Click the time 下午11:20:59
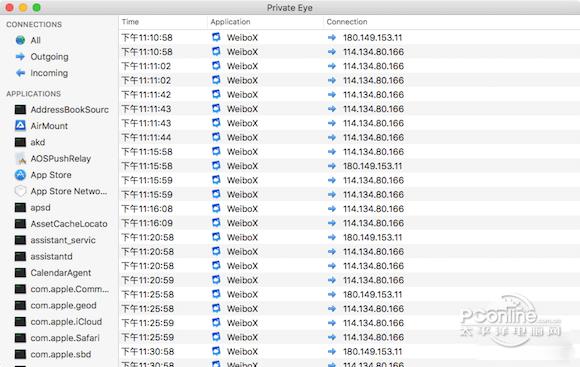The image size is (580, 367). point(147,280)
